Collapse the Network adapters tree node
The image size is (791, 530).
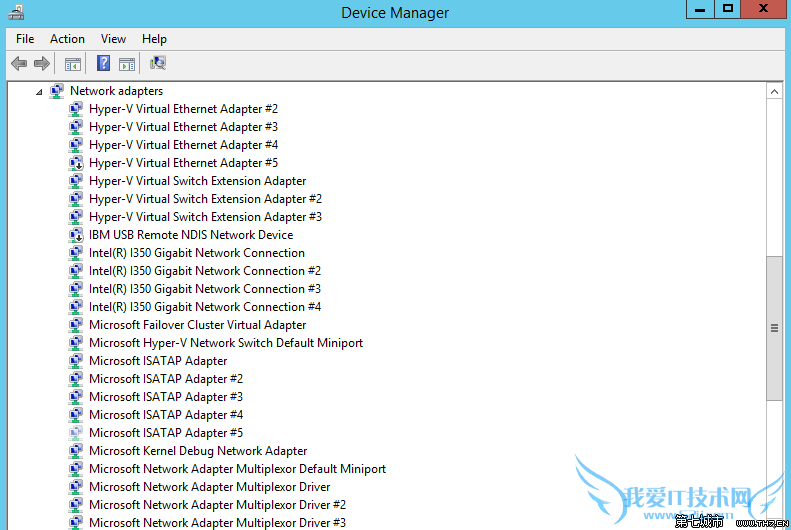pyautogui.click(x=39, y=92)
